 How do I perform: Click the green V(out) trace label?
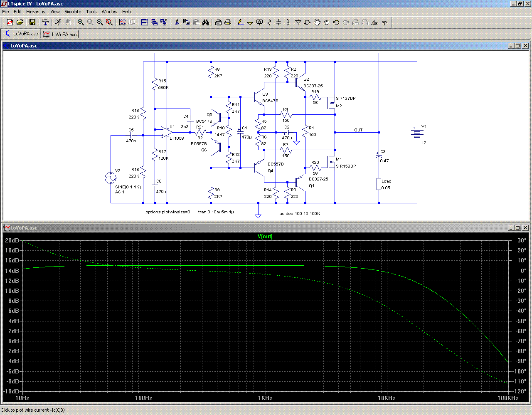tap(265, 237)
